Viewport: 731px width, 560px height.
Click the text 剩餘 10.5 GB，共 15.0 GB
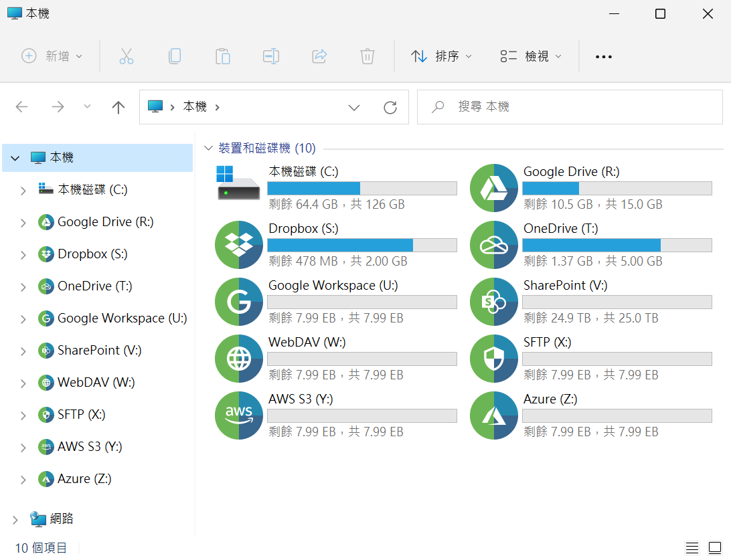593,204
